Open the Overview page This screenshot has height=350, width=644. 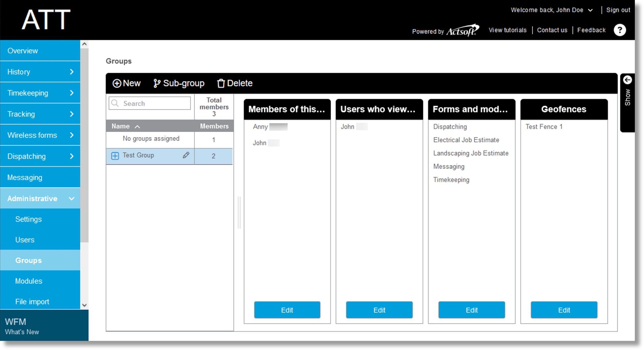40,51
